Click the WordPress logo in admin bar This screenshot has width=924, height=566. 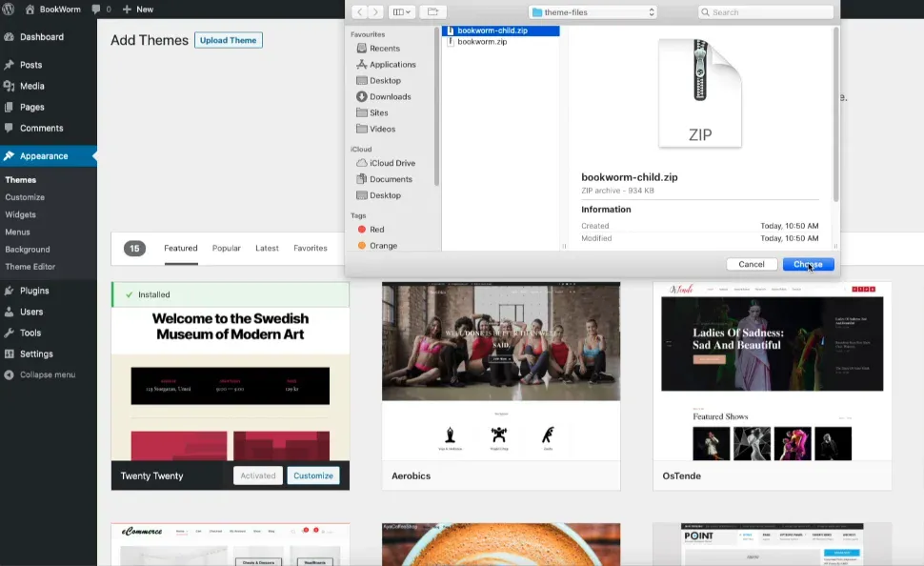coord(9,9)
